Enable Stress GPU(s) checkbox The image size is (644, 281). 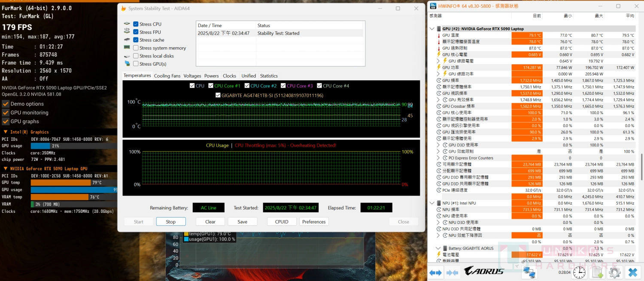point(136,63)
